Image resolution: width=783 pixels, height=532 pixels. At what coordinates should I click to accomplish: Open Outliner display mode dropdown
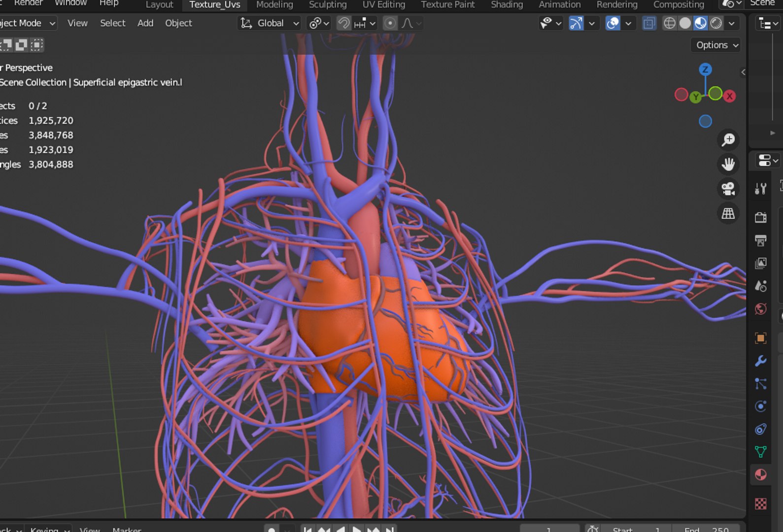coord(768,23)
